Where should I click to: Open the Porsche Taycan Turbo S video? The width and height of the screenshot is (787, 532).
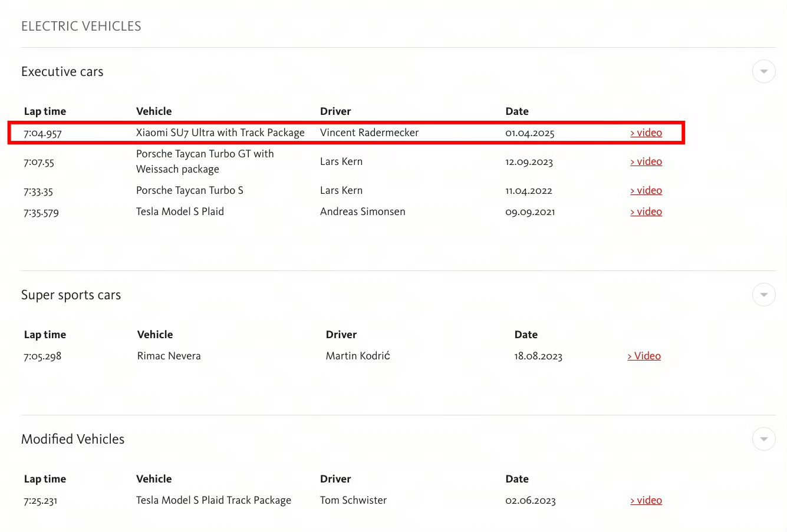(x=646, y=190)
